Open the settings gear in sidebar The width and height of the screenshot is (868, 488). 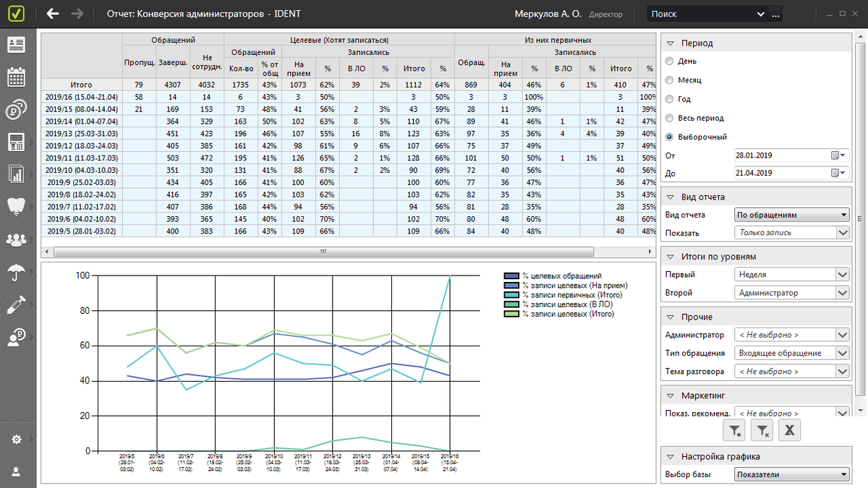[x=15, y=440]
